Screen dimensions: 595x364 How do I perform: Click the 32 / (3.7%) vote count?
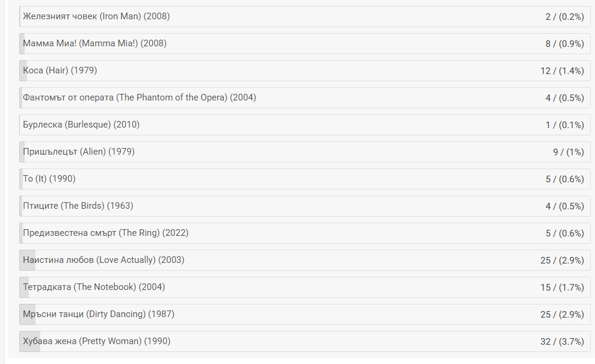coord(562,342)
